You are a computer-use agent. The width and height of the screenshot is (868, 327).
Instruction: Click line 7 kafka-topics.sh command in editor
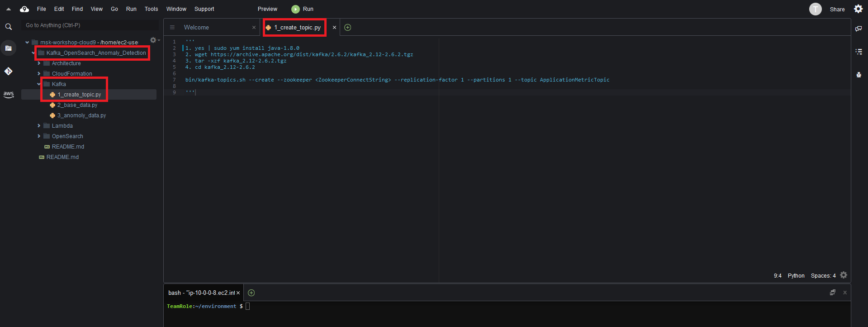(397, 80)
